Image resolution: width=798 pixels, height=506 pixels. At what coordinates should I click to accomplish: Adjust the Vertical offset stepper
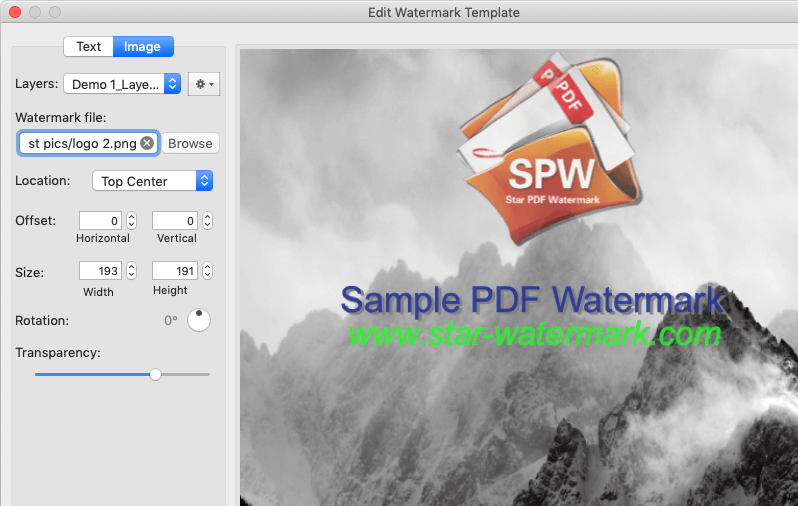point(207,220)
